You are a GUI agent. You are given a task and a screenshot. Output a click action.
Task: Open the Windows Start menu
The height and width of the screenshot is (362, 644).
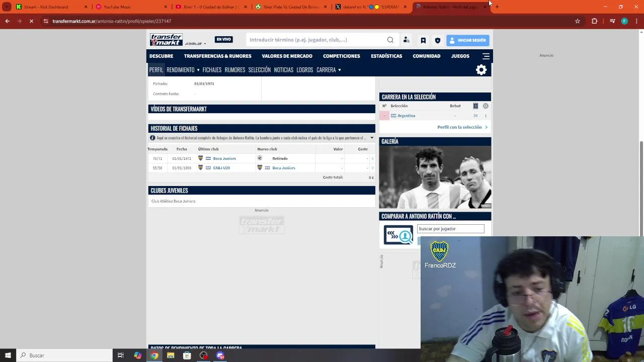8,355
